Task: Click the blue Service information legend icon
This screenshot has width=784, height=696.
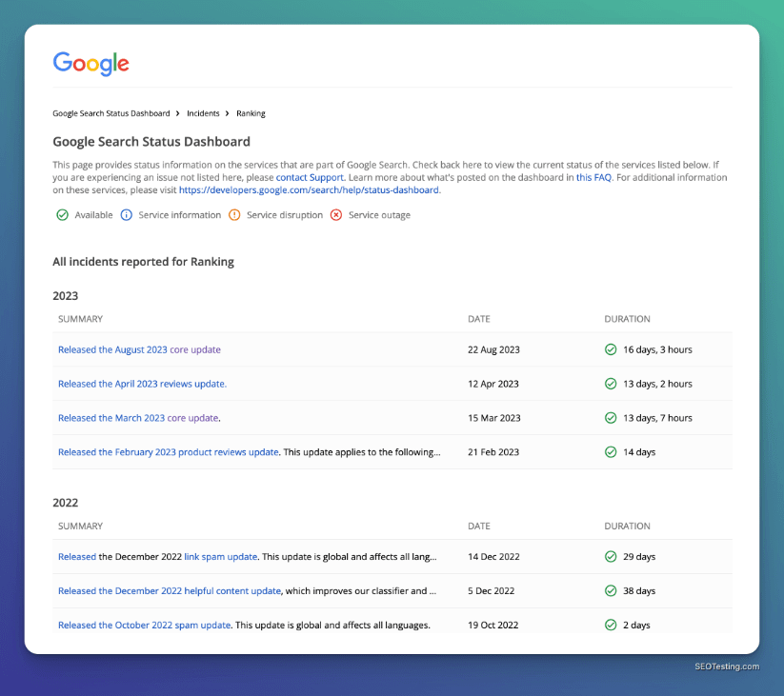Action: point(127,215)
